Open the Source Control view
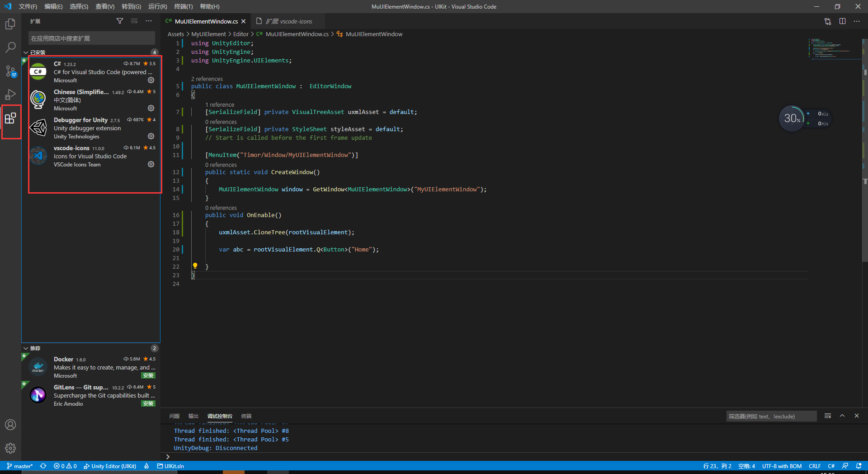This screenshot has height=474, width=868. pyautogui.click(x=10, y=71)
